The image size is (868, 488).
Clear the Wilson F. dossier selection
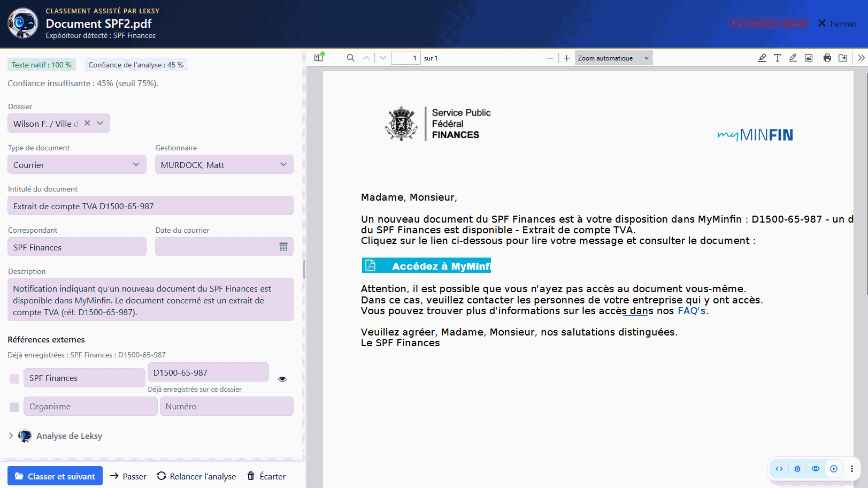(87, 123)
